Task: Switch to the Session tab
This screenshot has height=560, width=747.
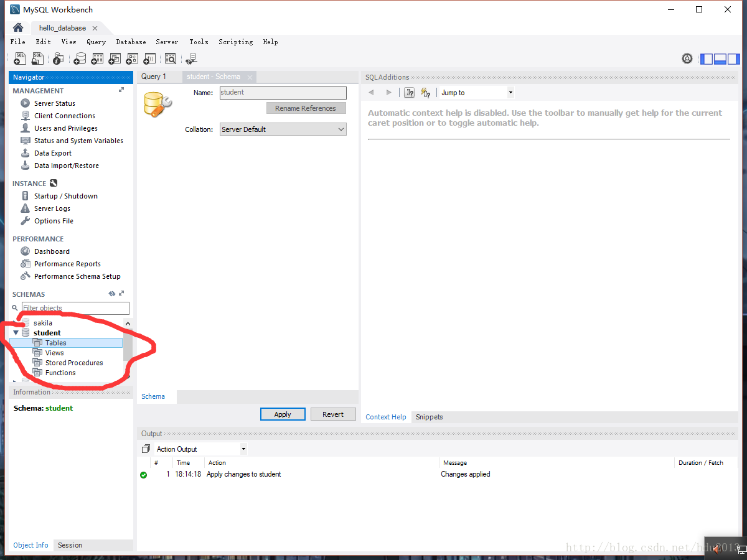Action: (x=70, y=545)
